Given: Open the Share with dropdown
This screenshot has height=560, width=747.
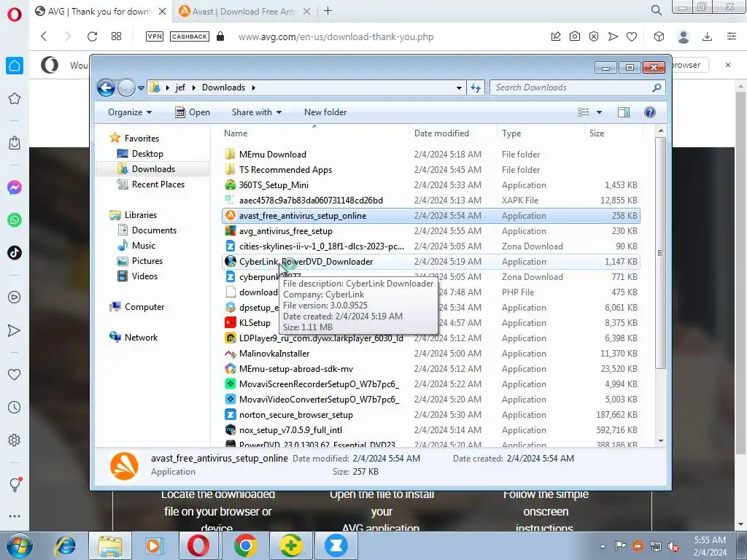Looking at the screenshot, I should (256, 112).
